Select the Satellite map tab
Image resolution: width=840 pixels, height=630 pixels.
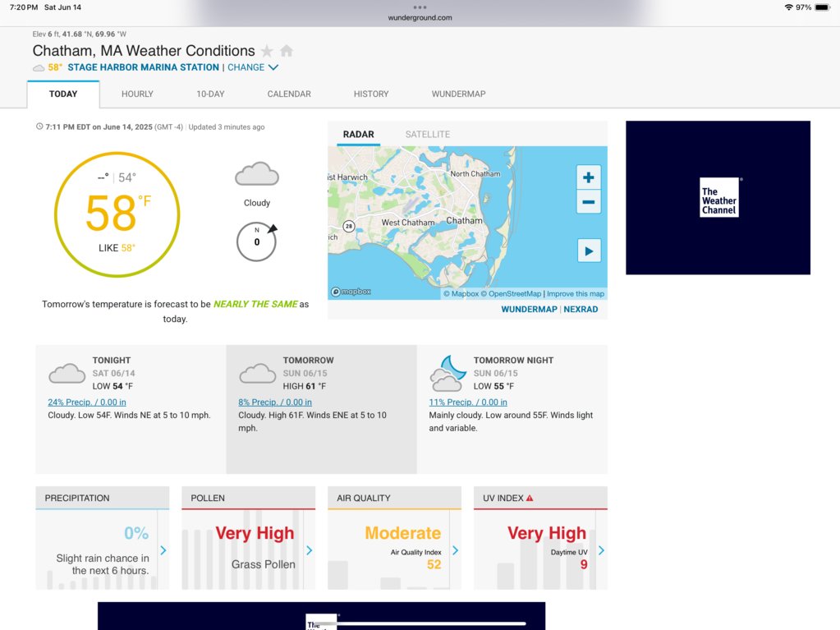tap(428, 135)
